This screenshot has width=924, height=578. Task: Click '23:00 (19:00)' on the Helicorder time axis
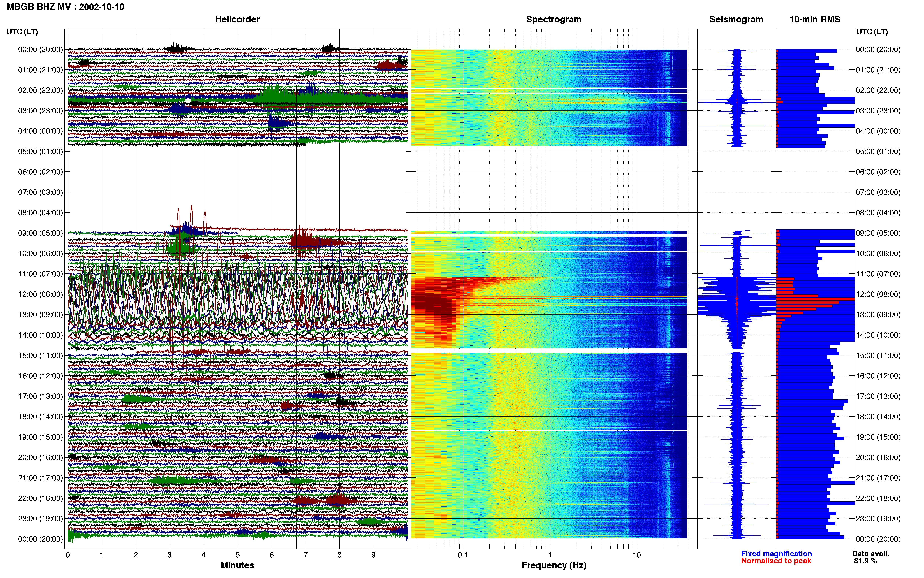point(41,518)
